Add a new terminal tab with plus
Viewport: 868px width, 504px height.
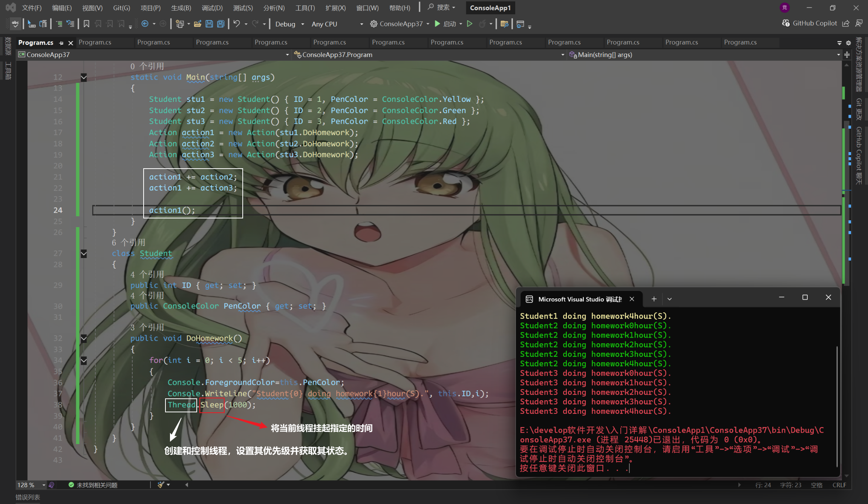[x=654, y=299]
